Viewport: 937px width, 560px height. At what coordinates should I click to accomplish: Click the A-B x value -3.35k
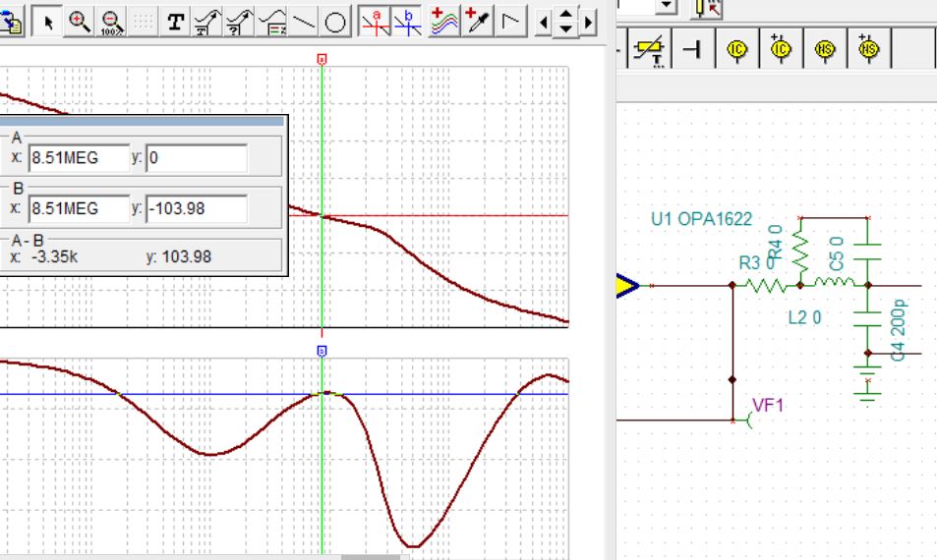click(x=54, y=257)
